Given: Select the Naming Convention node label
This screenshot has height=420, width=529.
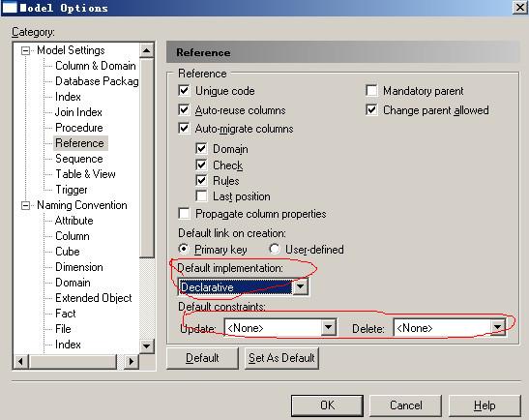Looking at the screenshot, I should click(x=82, y=205).
